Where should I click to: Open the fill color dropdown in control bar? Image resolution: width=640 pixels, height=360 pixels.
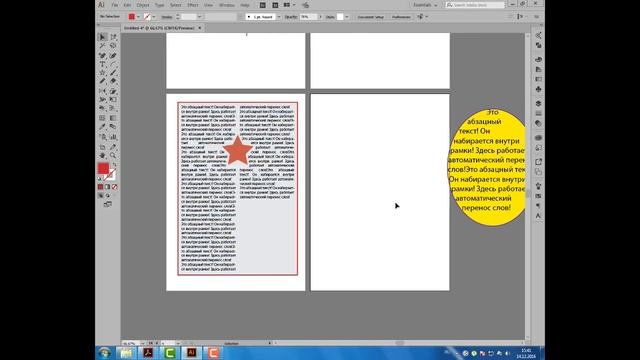pos(138,17)
